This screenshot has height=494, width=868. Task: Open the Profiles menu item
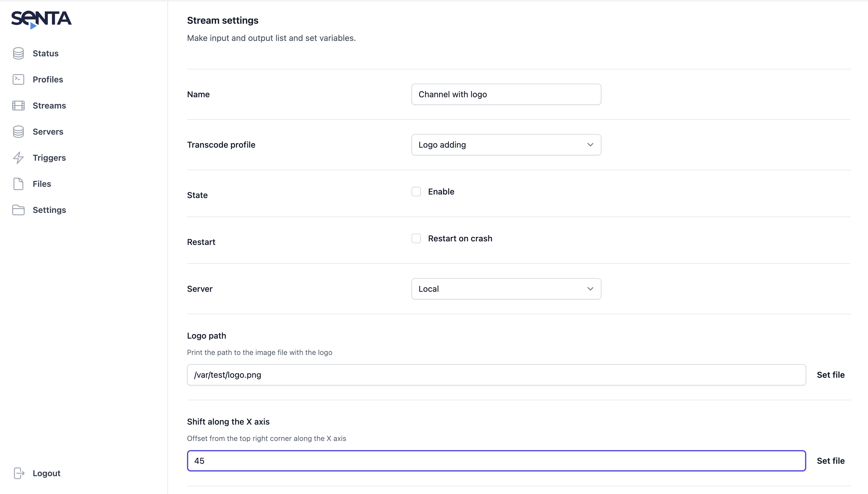pyautogui.click(x=48, y=79)
